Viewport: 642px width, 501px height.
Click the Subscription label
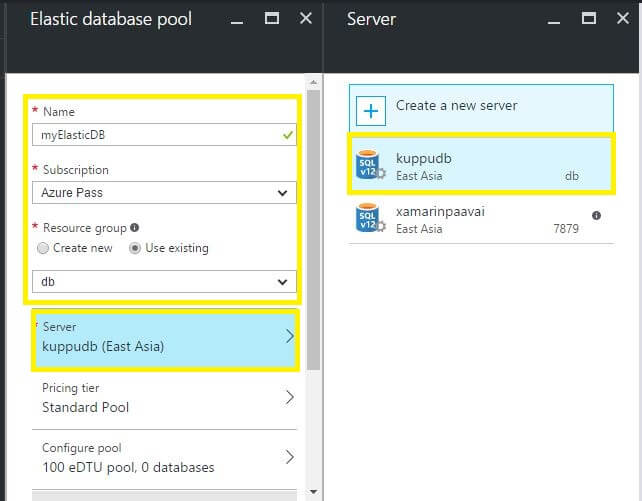[76, 170]
